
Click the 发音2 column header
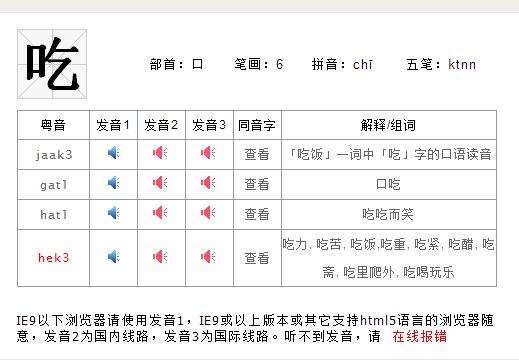click(x=161, y=125)
